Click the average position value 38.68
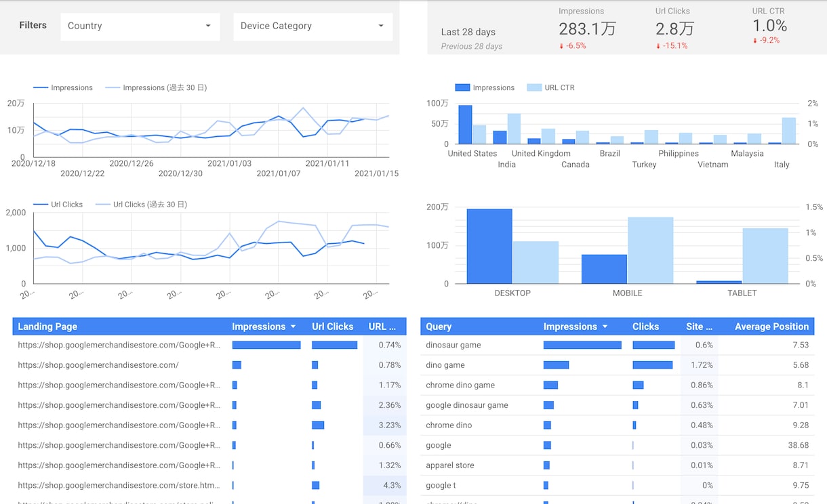 (x=799, y=445)
